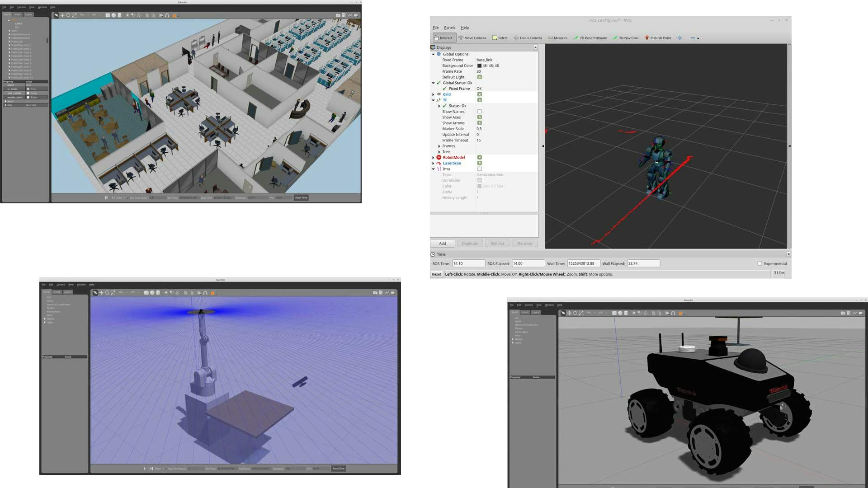Activate the Publish Point tool

[x=658, y=38]
